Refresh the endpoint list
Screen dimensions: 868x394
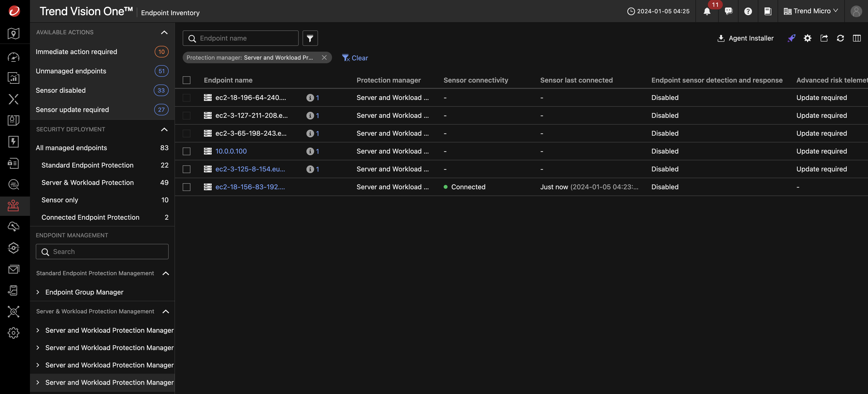(x=840, y=38)
